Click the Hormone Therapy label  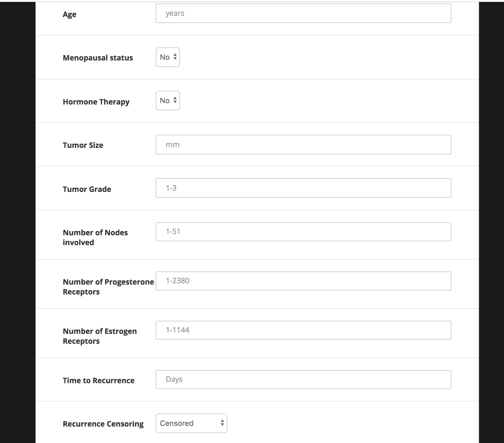(x=96, y=102)
